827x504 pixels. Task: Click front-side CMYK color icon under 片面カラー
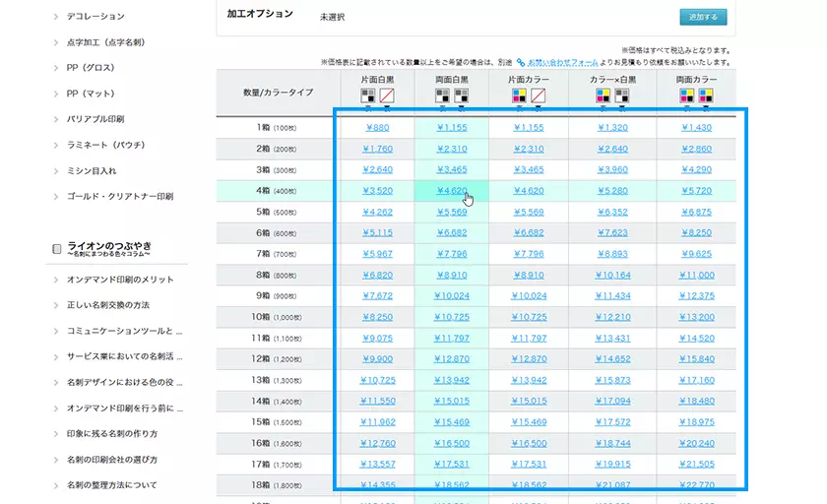coord(519,95)
